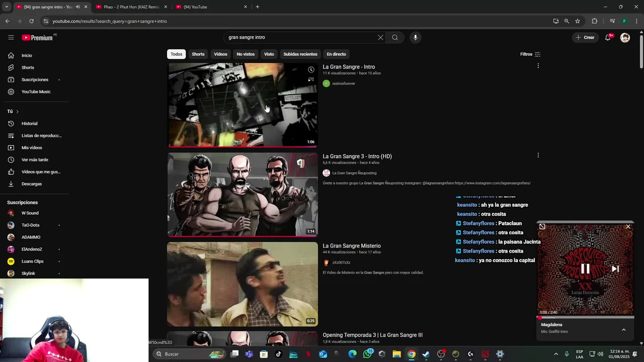Select the No vistos filter chip
This screenshot has height=362, width=644.
coord(246,54)
